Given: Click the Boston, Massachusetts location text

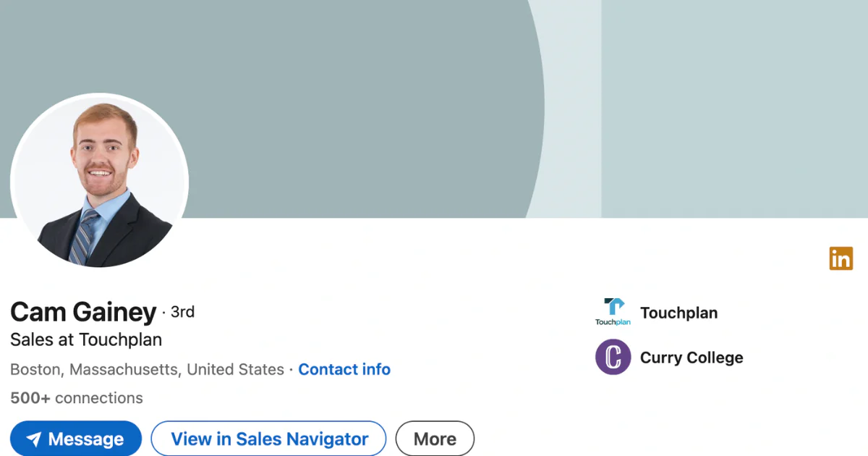Looking at the screenshot, I should click(147, 369).
